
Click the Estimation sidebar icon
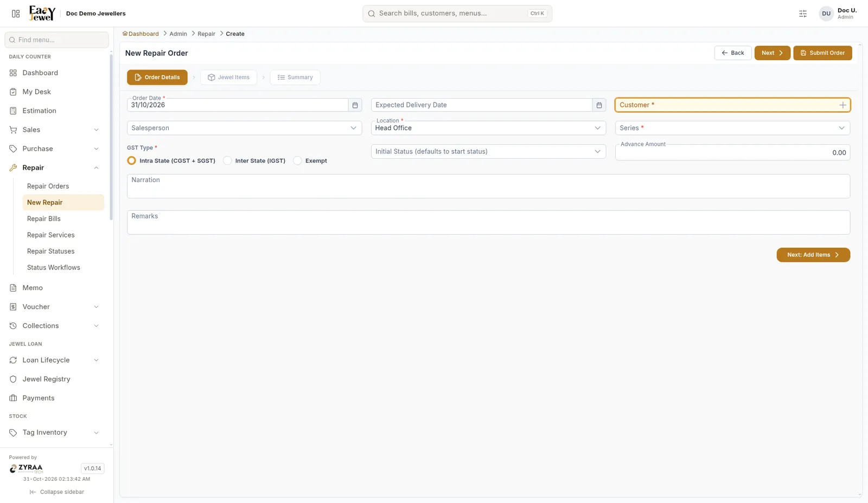pos(13,111)
